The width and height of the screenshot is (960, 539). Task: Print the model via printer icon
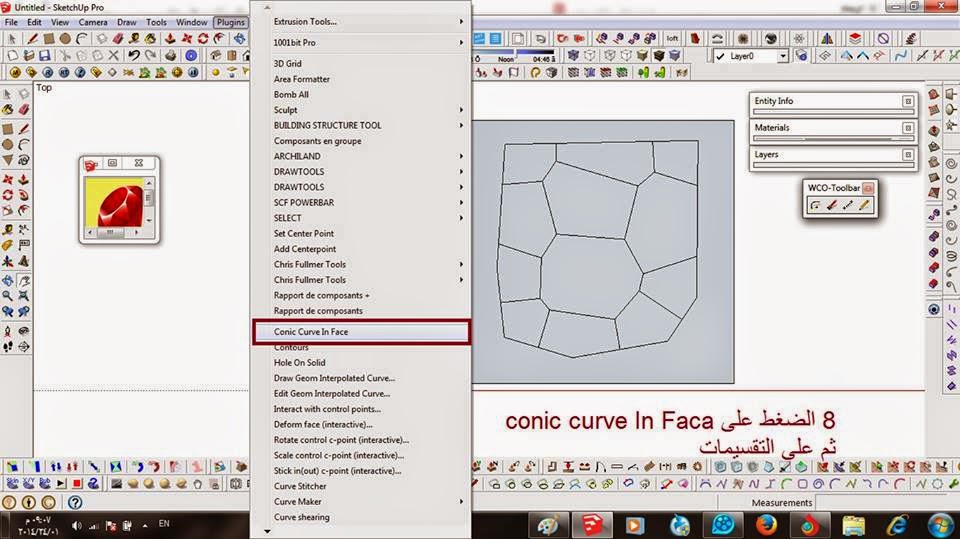(171, 55)
